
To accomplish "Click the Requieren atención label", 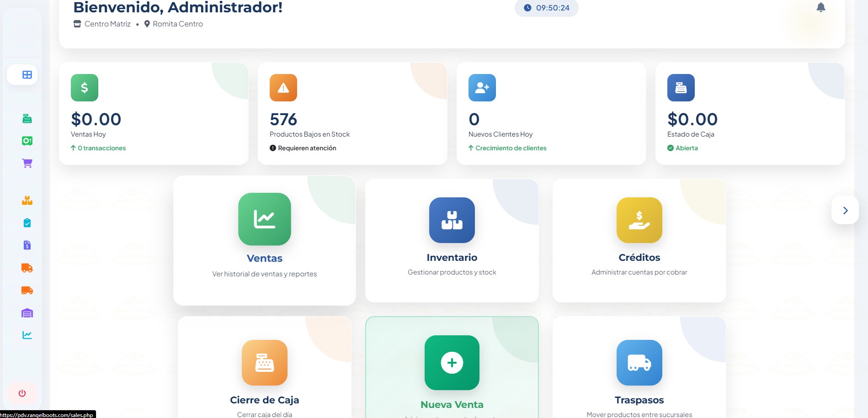I will click(307, 148).
